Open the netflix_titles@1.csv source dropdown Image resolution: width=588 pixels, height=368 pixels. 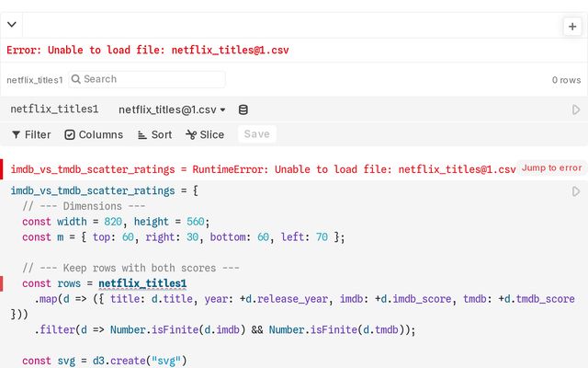(x=173, y=109)
